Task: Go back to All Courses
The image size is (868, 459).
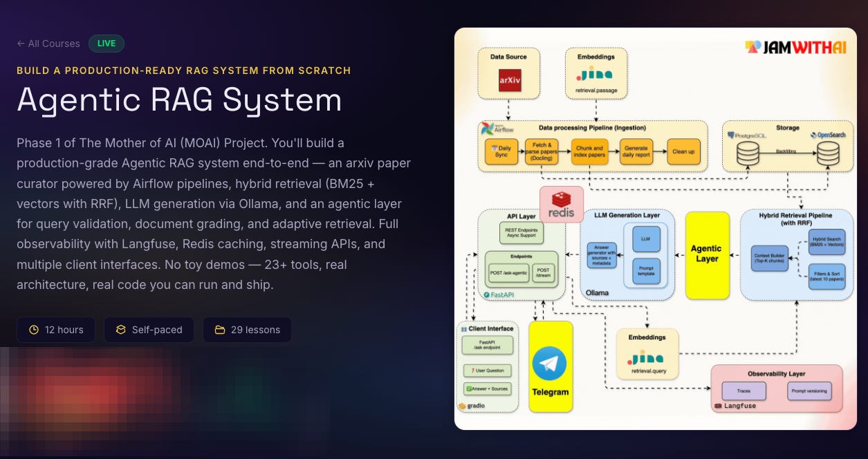Action: coord(48,44)
